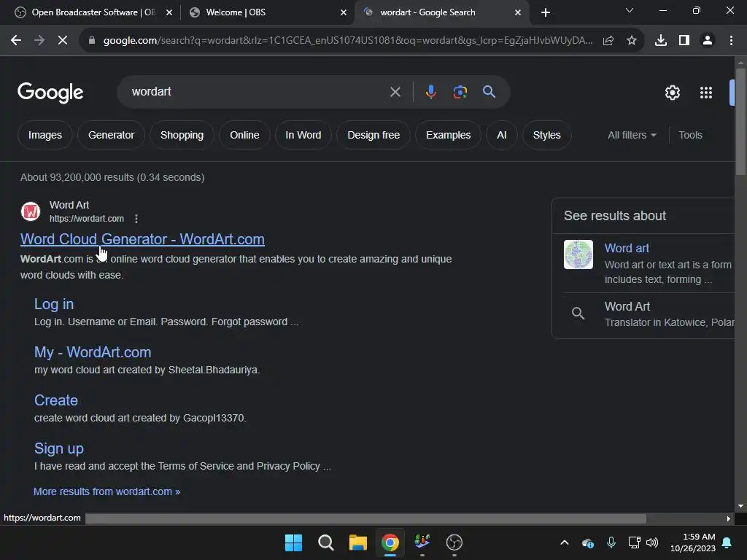Image resolution: width=747 pixels, height=560 pixels.
Task: Filter results by Images
Action: click(45, 135)
